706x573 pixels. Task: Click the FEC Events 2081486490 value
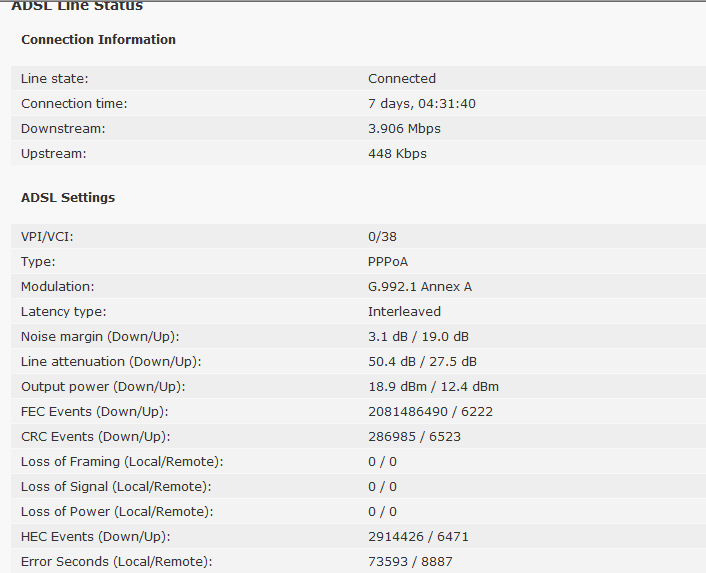point(408,412)
